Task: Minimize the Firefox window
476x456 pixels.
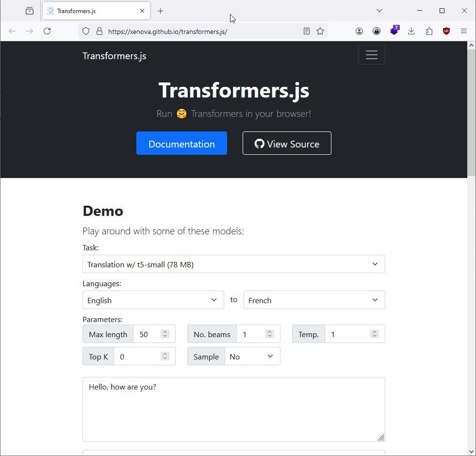Action: (420, 11)
